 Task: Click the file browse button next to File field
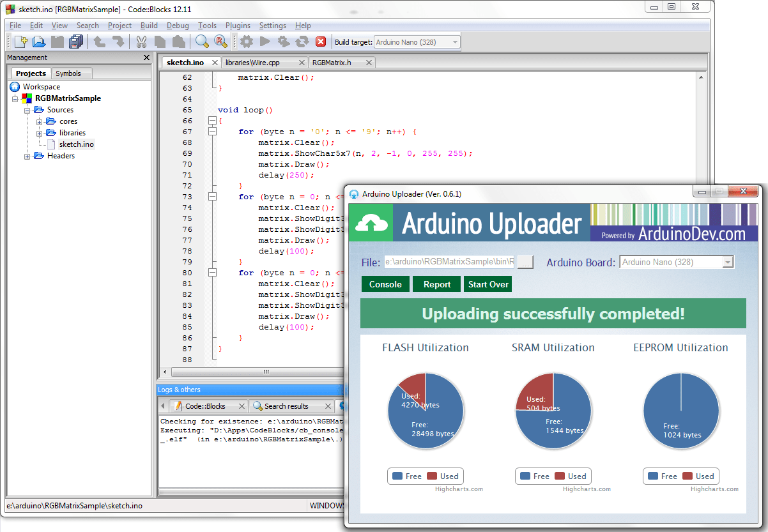pyautogui.click(x=525, y=261)
